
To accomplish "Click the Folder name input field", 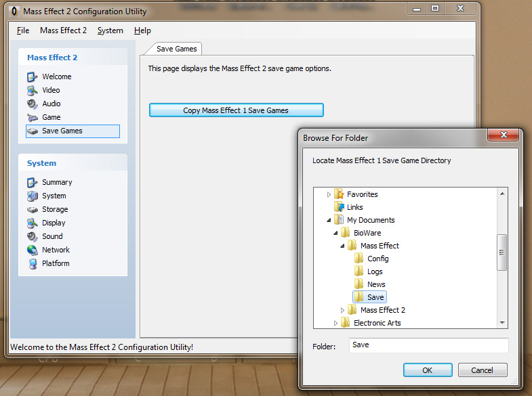I will 428,345.
